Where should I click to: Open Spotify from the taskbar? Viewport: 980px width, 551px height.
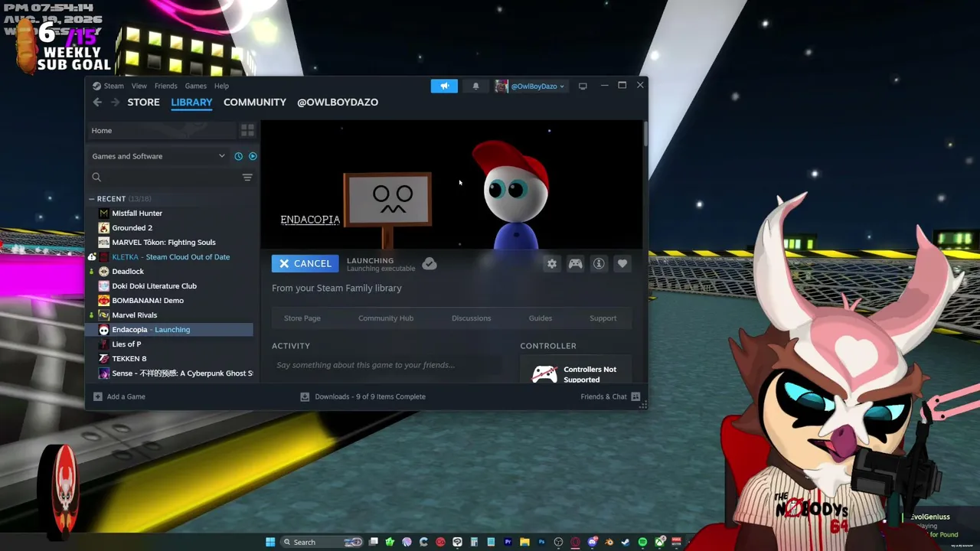pyautogui.click(x=642, y=542)
